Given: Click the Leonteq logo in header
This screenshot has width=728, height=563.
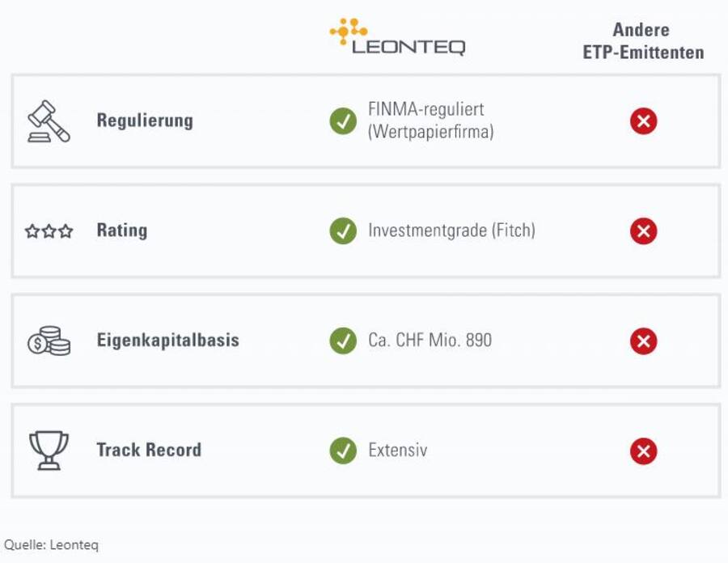Looking at the screenshot, I should [x=397, y=36].
